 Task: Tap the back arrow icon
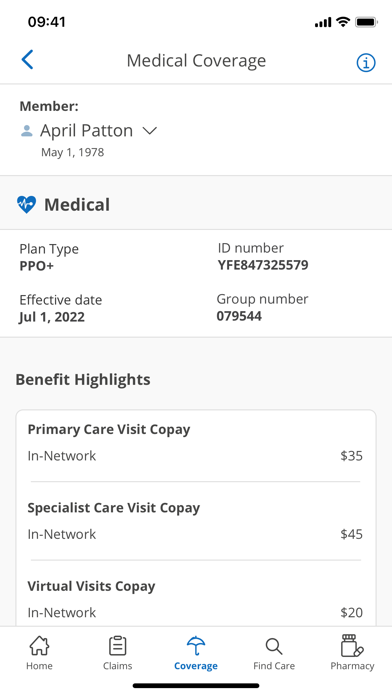point(27,59)
